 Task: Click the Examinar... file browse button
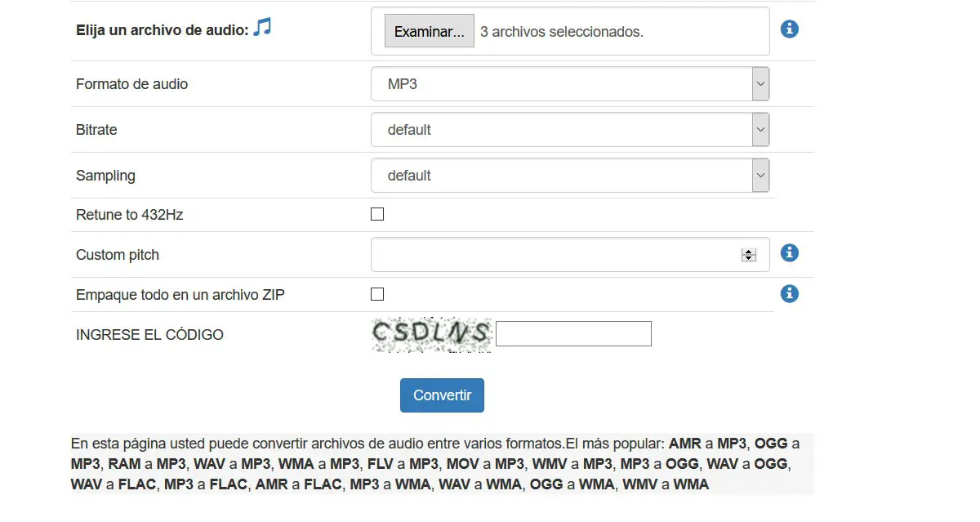tap(429, 32)
